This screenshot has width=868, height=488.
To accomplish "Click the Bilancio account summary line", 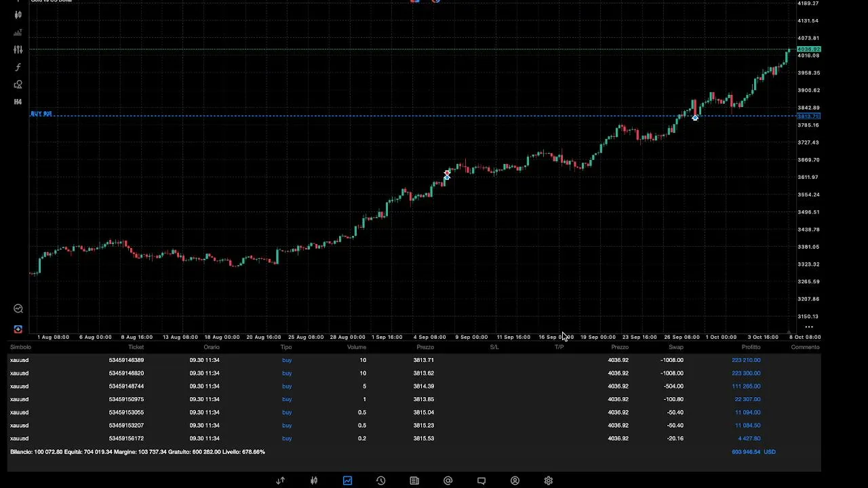I will point(138,451).
